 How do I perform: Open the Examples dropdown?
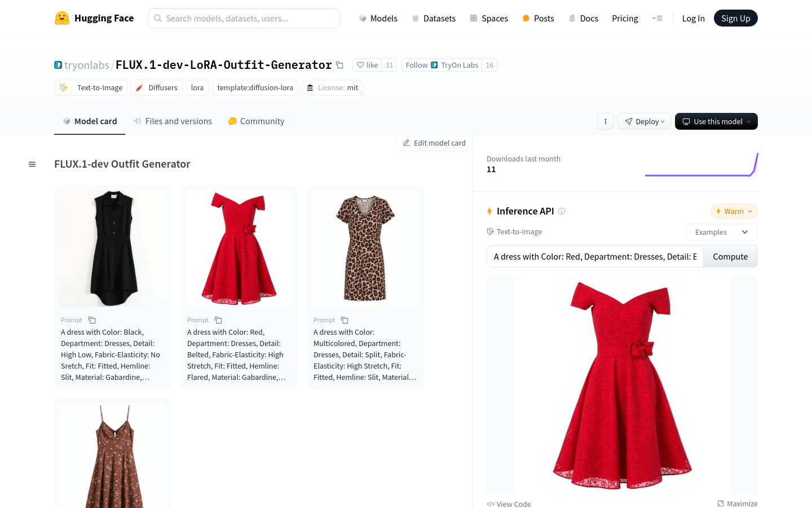pos(721,232)
